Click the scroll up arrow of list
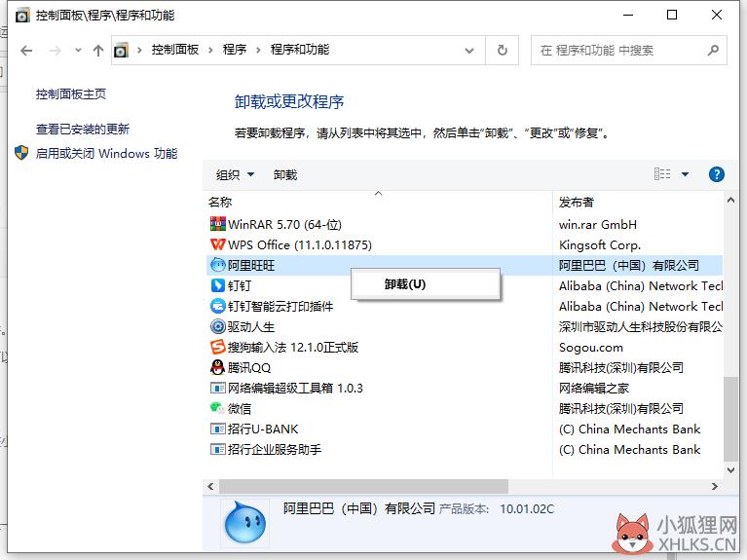Screen dimensions: 747x560 (730, 201)
